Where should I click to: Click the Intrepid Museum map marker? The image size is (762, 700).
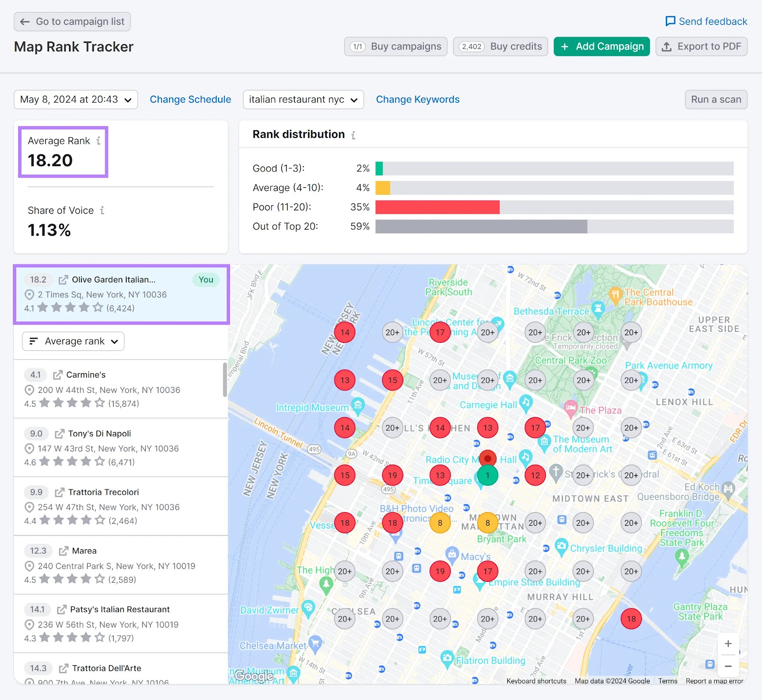click(x=358, y=405)
